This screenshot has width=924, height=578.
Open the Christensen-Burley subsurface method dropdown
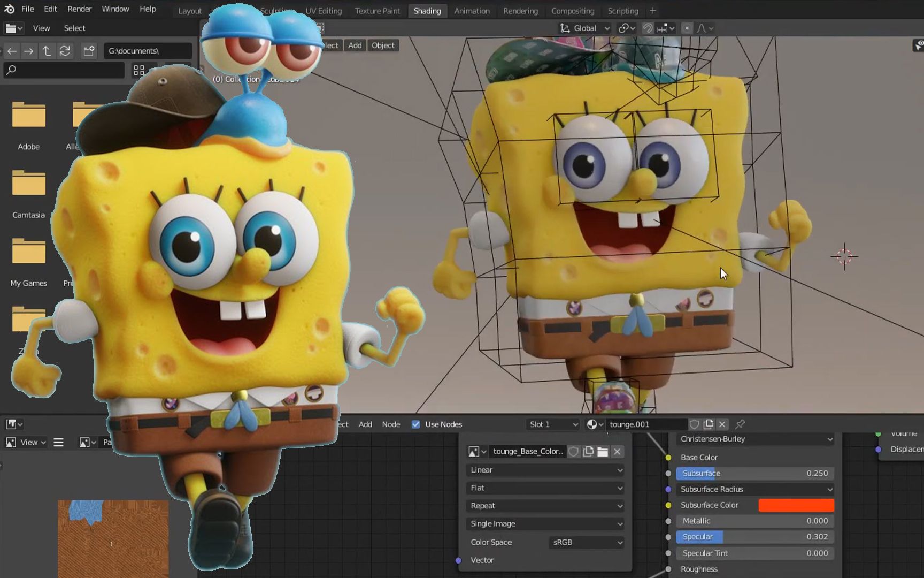point(755,439)
